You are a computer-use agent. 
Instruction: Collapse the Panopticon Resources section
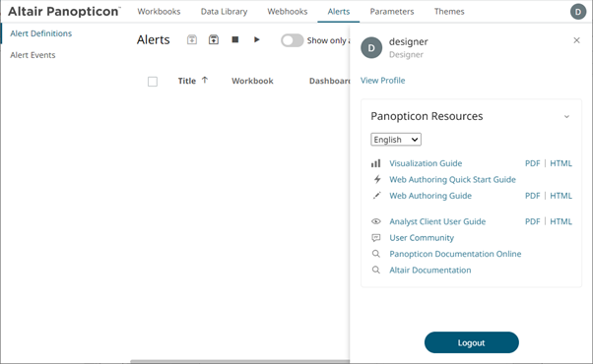point(566,117)
